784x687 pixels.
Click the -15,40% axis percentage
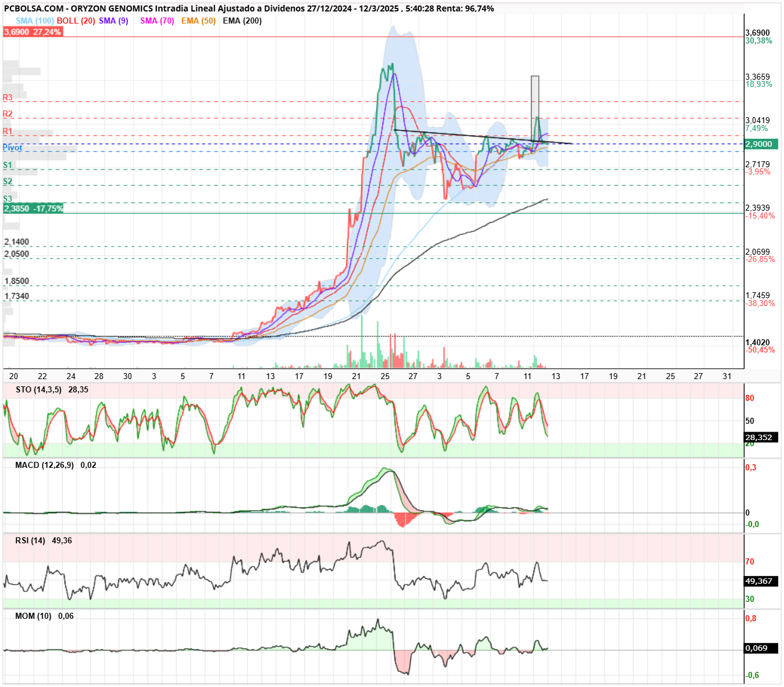(x=760, y=216)
